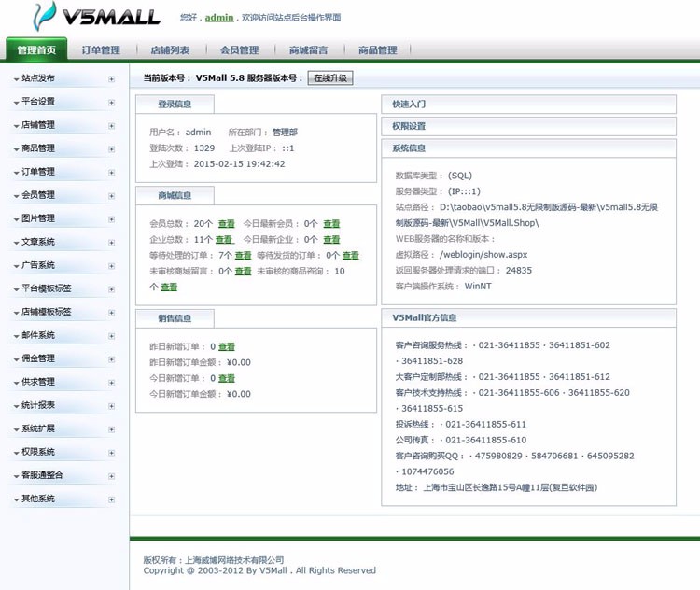Expand 图片管理 sidebar plus icon

(x=112, y=219)
